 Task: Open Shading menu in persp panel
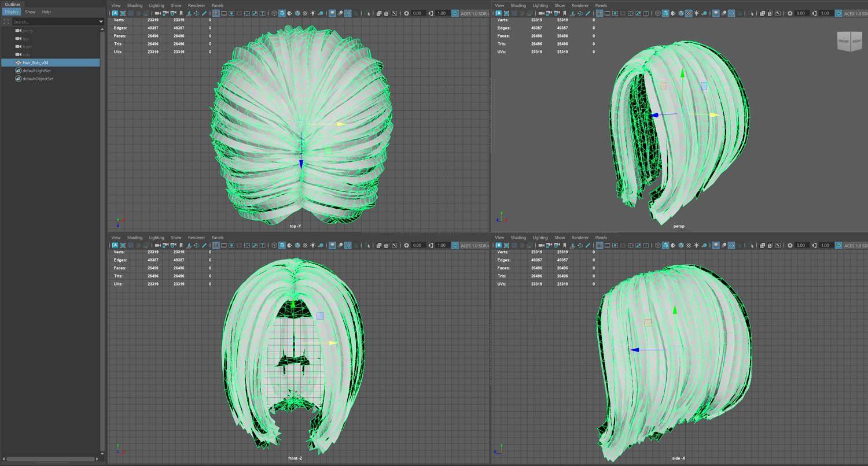518,5
